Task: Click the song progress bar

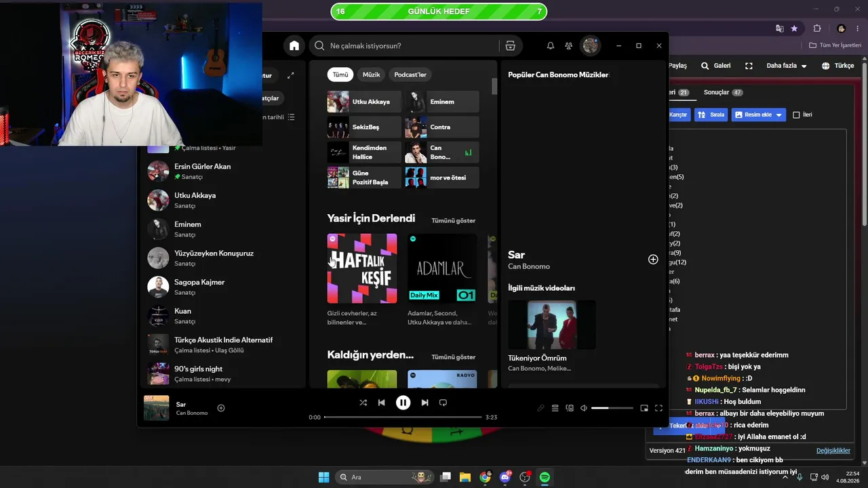Action: pos(403,418)
